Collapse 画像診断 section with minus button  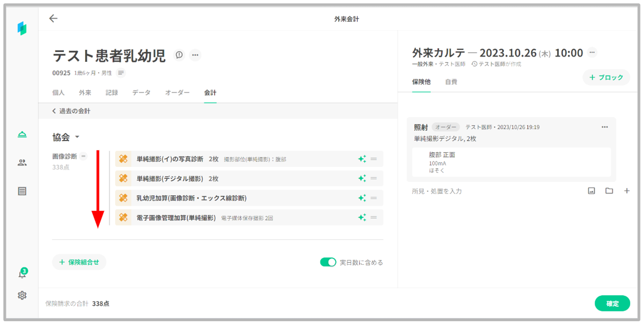tap(83, 156)
